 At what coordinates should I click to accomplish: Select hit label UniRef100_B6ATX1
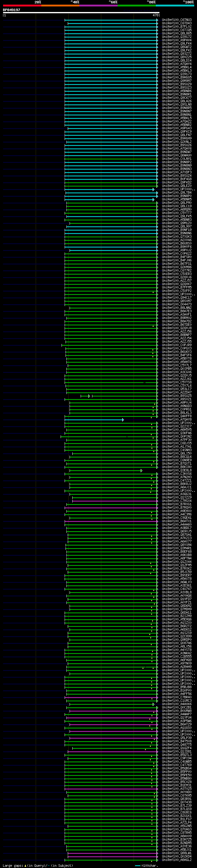[x=177, y=521]
